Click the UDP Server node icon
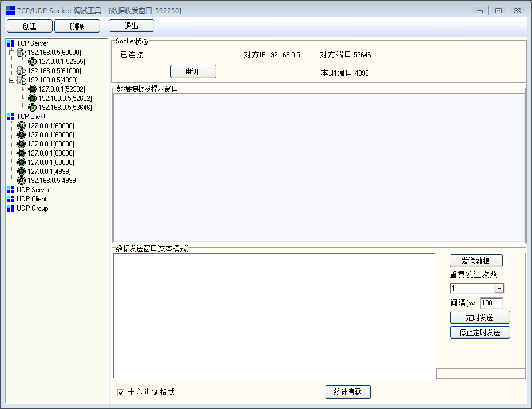The height and width of the screenshot is (409, 532). pos(11,190)
